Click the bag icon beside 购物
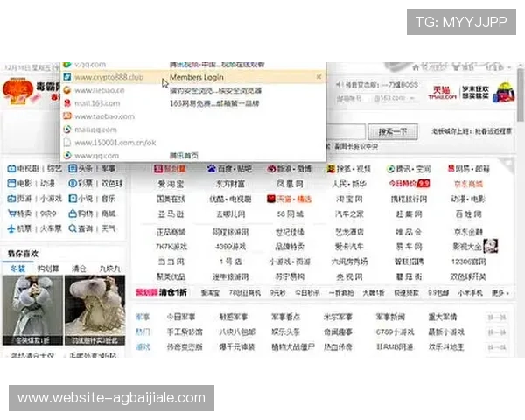525x420 pixels. pos(73,213)
